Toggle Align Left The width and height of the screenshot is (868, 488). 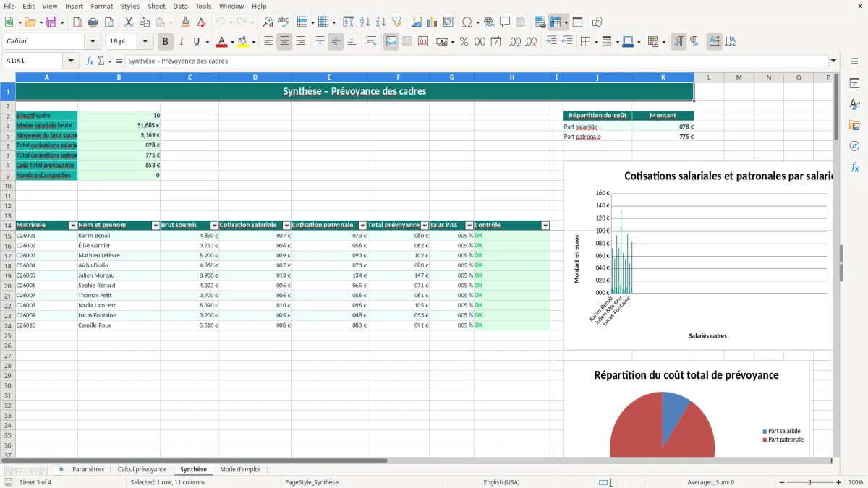point(268,42)
